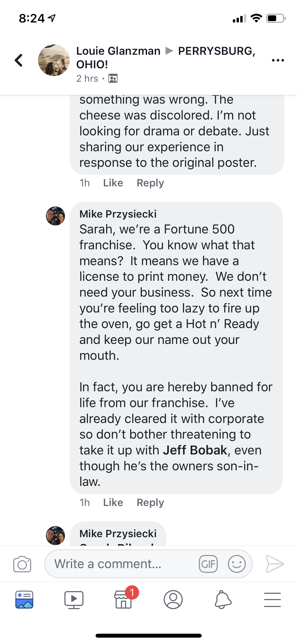Open the emoji smiley picker
Screen dimensions: 297x644
pos(237,564)
